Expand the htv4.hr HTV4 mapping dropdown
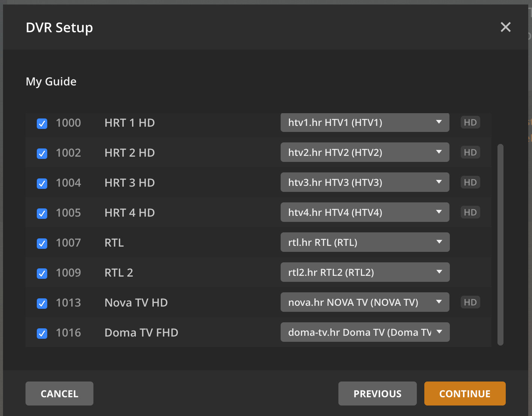 pyautogui.click(x=365, y=212)
